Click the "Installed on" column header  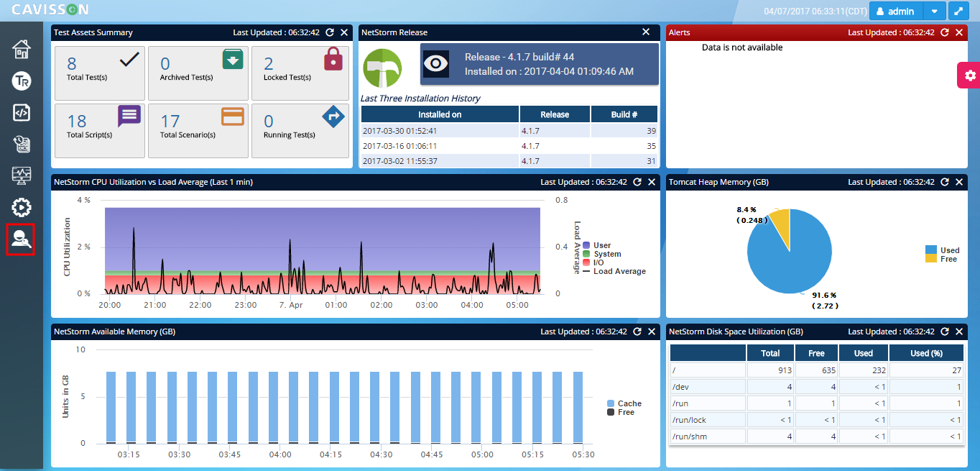pyautogui.click(x=440, y=114)
